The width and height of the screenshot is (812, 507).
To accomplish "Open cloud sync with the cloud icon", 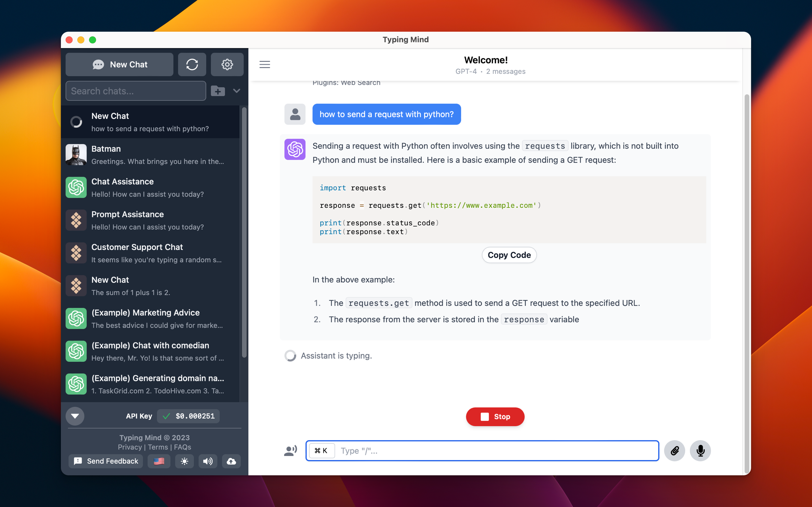I will (x=231, y=461).
